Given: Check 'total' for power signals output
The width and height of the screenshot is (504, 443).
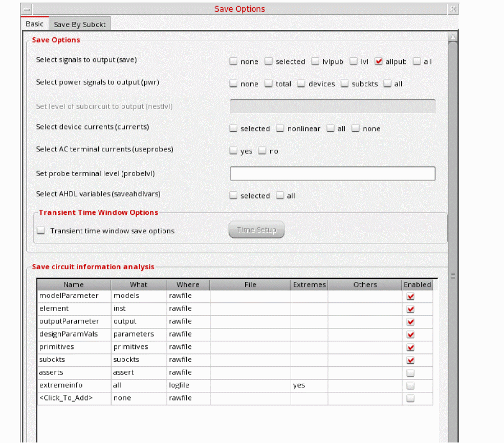Looking at the screenshot, I should pos(269,84).
